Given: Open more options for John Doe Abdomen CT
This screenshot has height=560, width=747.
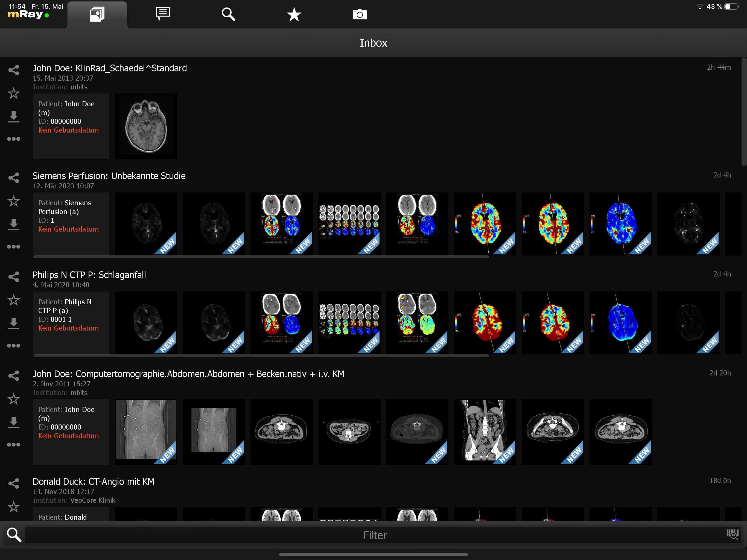Looking at the screenshot, I should click(x=13, y=445).
